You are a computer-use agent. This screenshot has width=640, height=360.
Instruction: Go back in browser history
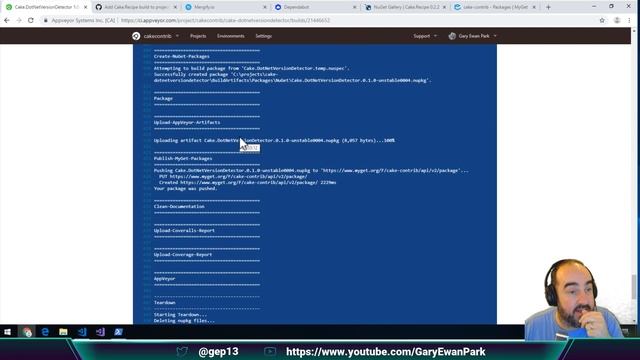pos(7,20)
